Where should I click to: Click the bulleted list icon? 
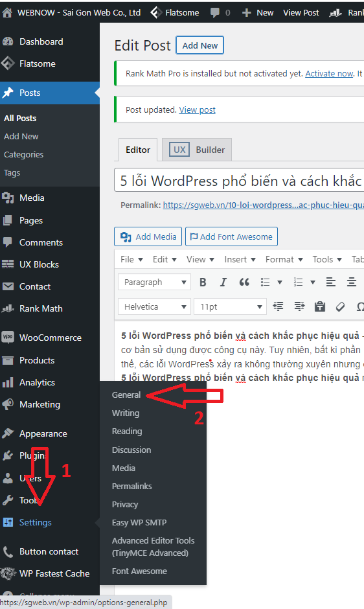click(266, 282)
